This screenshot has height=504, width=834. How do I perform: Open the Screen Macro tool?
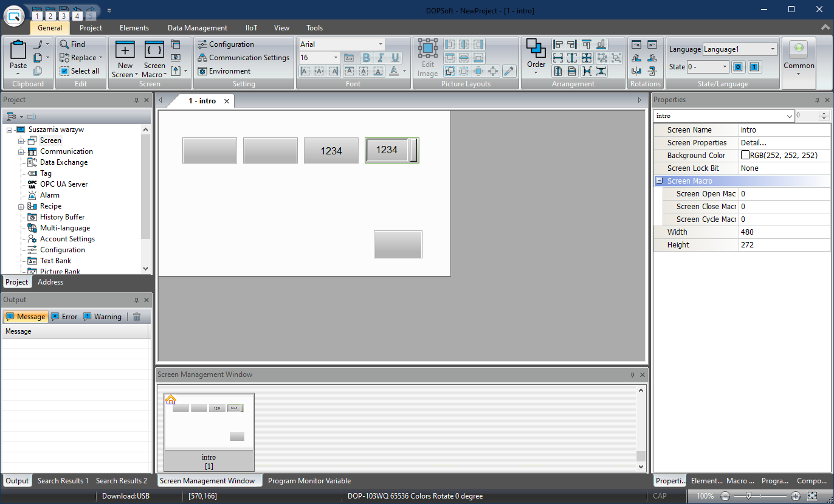154,51
